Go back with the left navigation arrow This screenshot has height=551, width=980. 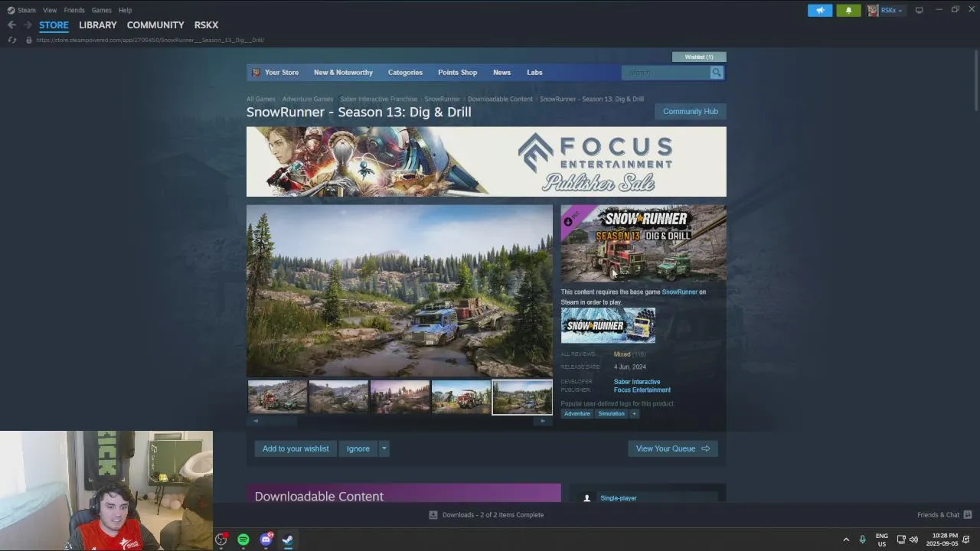click(x=11, y=25)
